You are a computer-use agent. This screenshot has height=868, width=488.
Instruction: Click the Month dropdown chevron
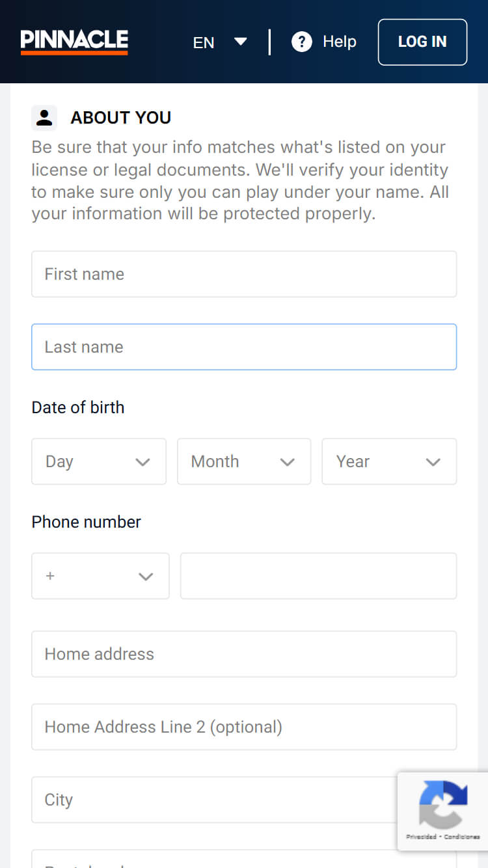coord(288,462)
